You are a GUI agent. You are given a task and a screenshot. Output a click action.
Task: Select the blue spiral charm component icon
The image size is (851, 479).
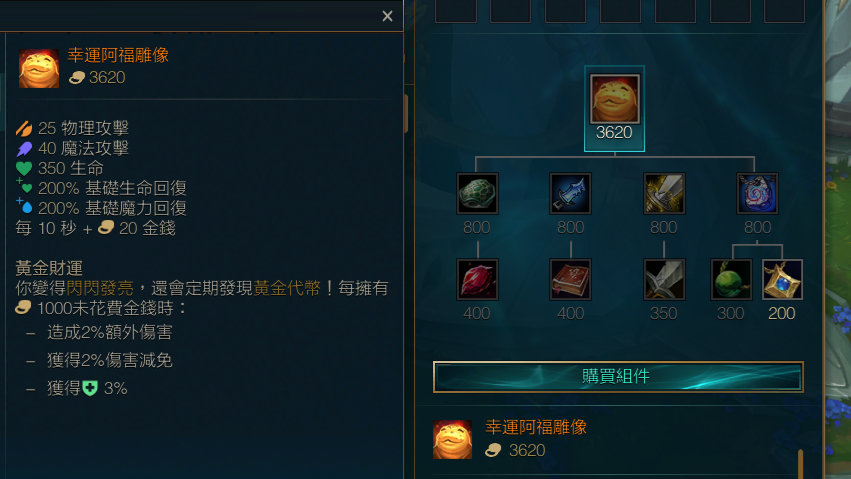click(757, 194)
